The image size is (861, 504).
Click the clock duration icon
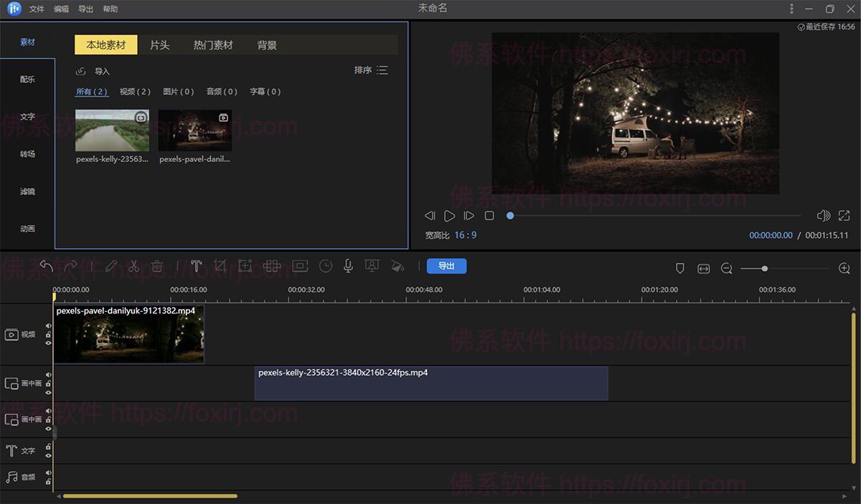(x=326, y=266)
